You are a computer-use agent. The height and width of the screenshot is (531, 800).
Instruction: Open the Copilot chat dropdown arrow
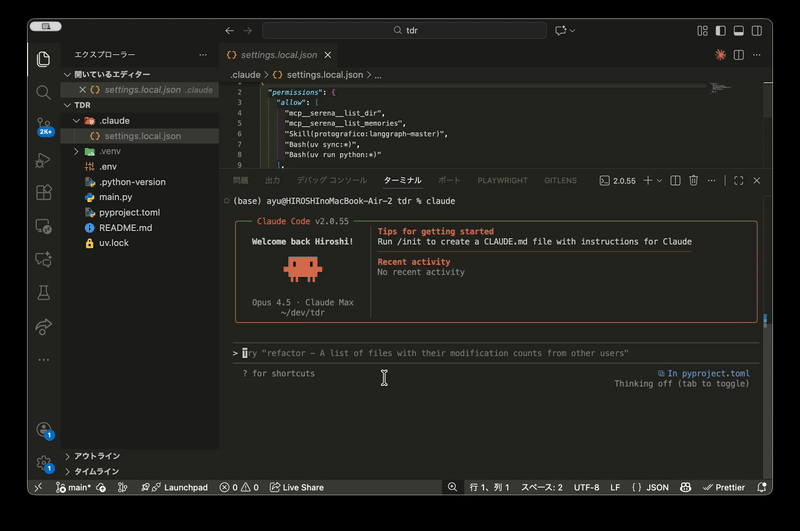pos(573,31)
